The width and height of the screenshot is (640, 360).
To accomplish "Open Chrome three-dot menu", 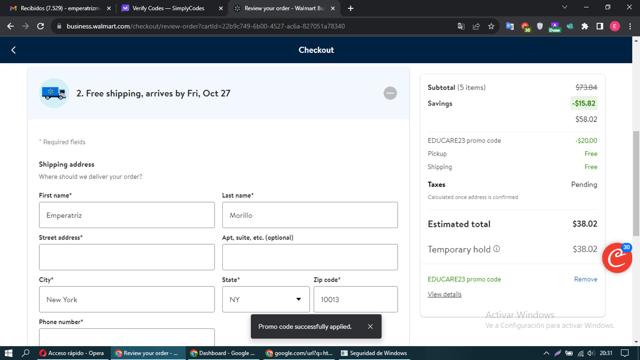I will (630, 26).
